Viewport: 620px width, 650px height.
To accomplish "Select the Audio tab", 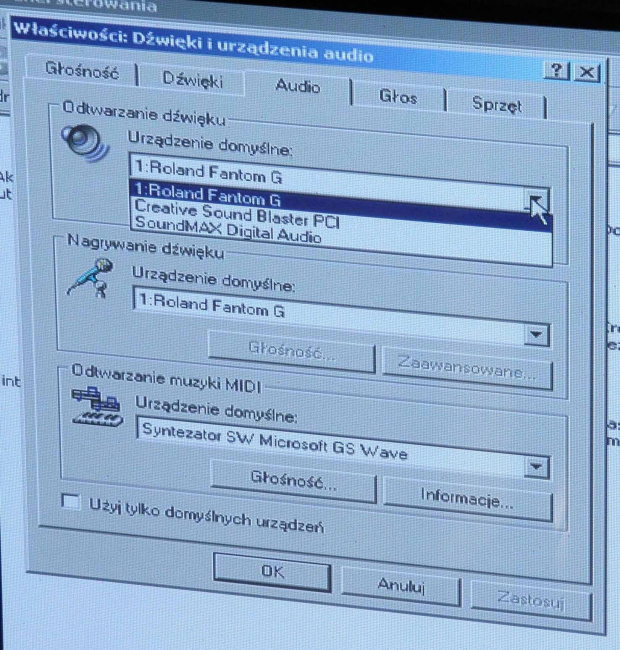I will (298, 86).
